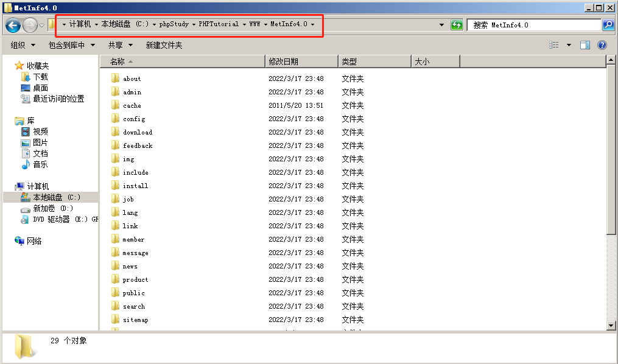
Task: Select 文档 library
Action: (40, 153)
